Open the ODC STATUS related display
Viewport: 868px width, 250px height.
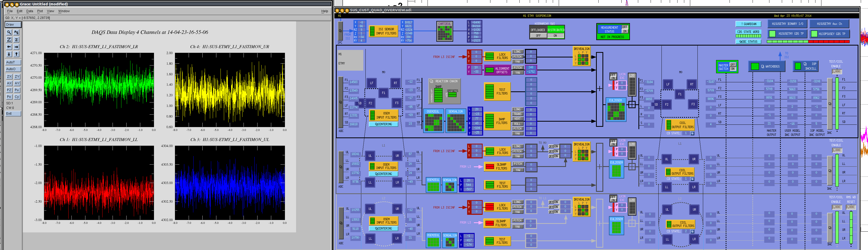pos(748,42)
